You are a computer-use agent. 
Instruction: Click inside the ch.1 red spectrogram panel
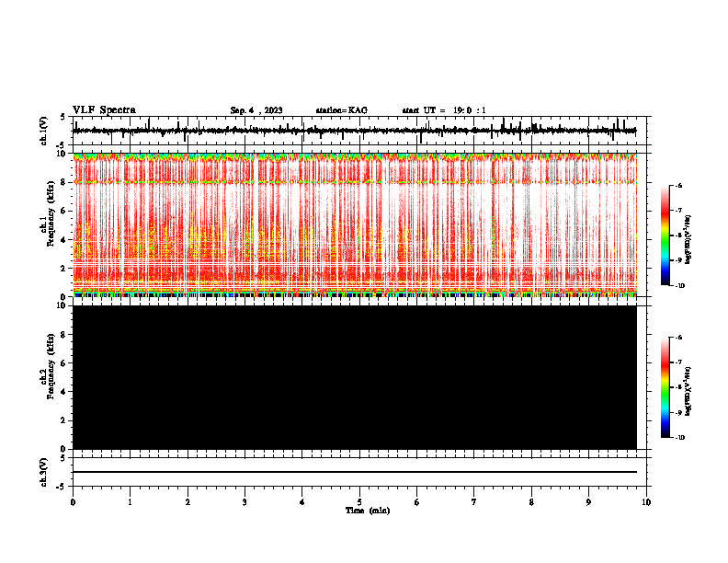click(354, 224)
